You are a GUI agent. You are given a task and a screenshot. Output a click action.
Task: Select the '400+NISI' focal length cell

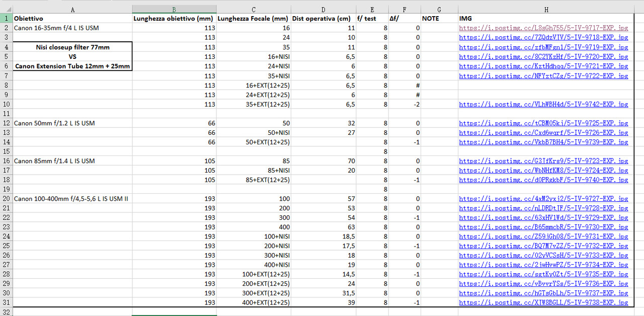coord(254,265)
